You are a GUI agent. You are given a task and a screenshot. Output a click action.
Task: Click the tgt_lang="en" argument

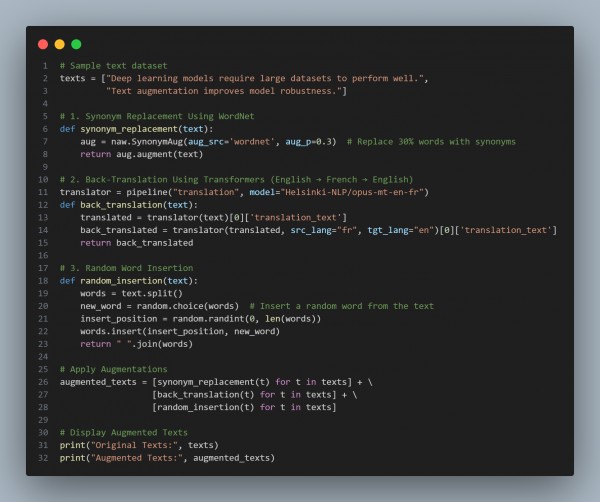(x=403, y=230)
